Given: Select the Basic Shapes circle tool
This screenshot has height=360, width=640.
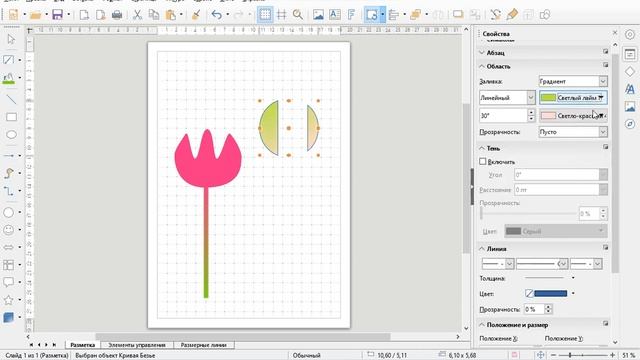Looking at the screenshot, I should (x=9, y=212).
